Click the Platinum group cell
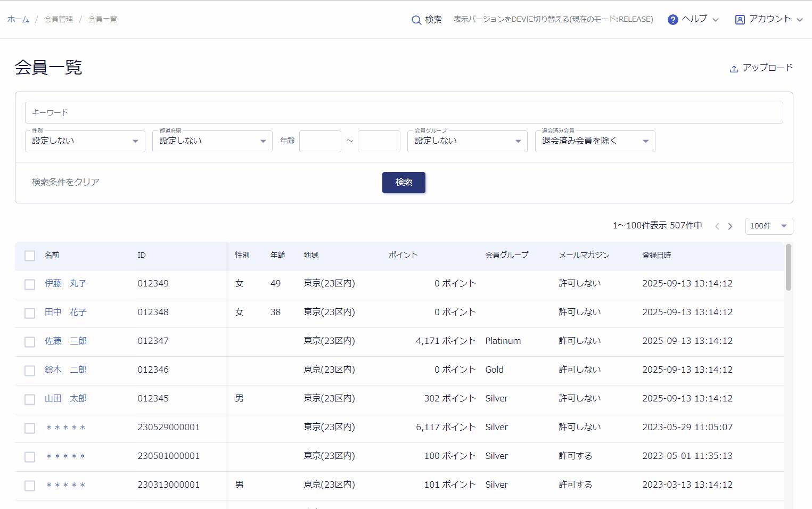This screenshot has width=812, height=509. point(503,341)
